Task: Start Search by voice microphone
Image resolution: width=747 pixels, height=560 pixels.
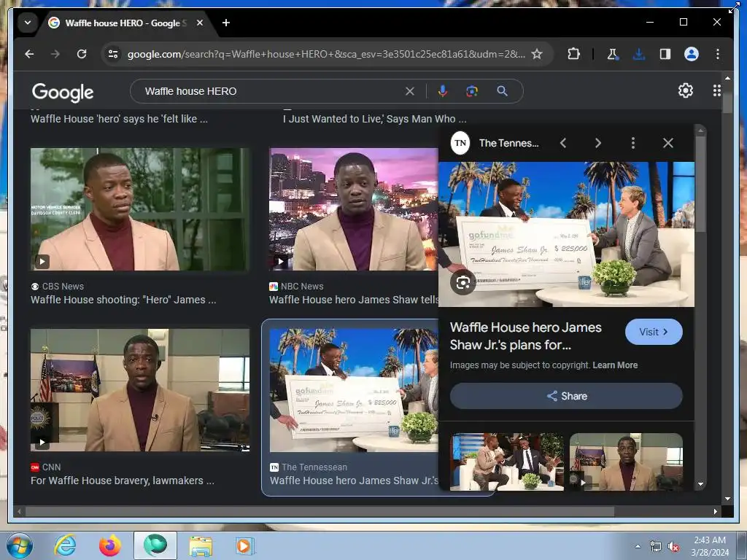Action: 443,91
